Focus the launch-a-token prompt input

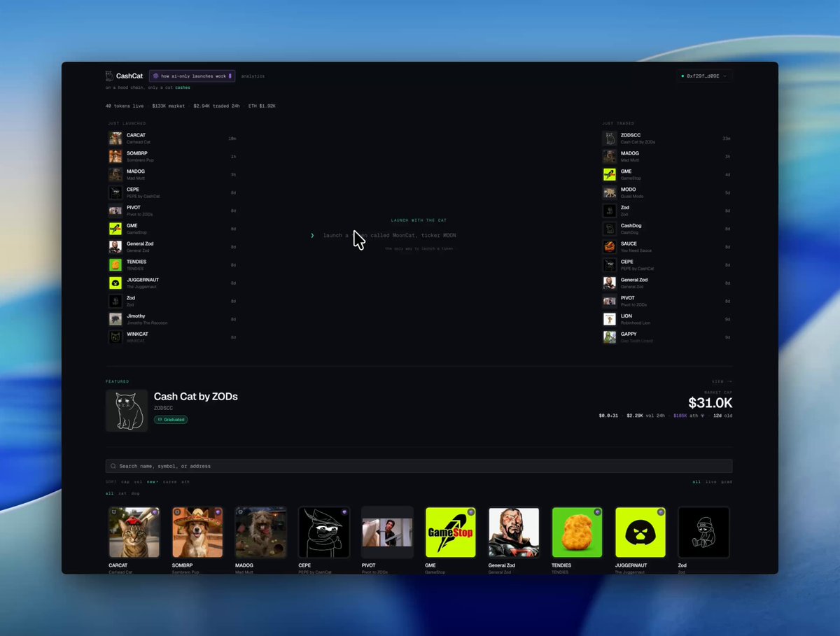[x=389, y=235]
